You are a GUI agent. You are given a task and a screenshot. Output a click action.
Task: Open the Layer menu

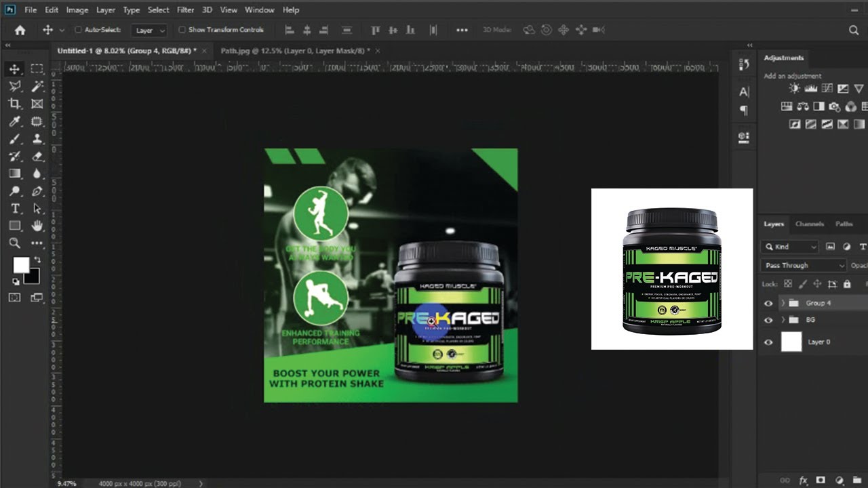(x=105, y=10)
